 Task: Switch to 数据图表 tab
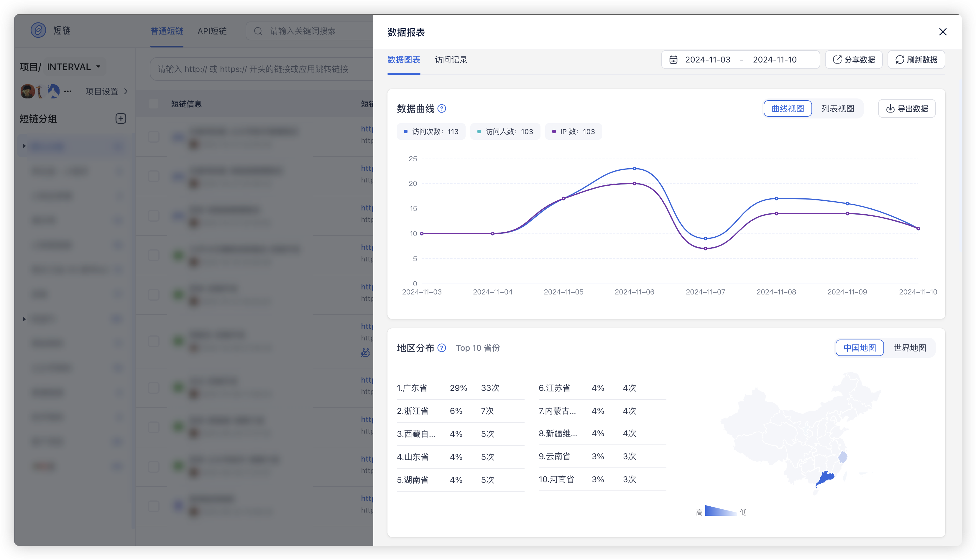[404, 60]
